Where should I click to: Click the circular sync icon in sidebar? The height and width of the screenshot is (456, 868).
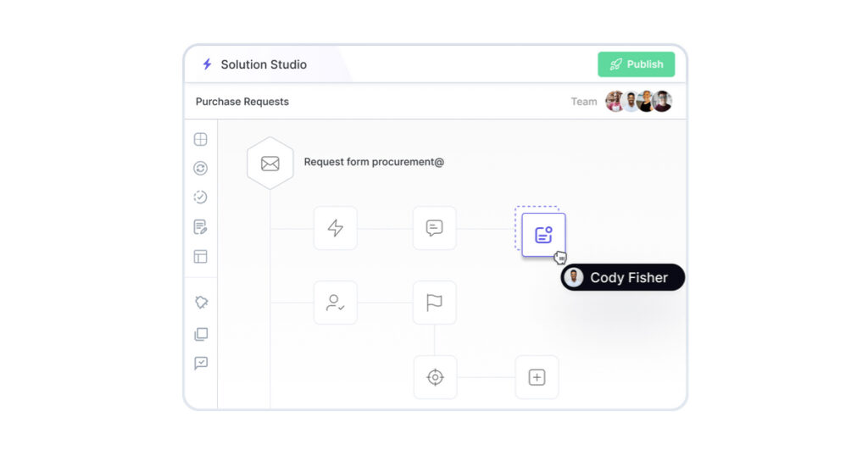(x=201, y=168)
